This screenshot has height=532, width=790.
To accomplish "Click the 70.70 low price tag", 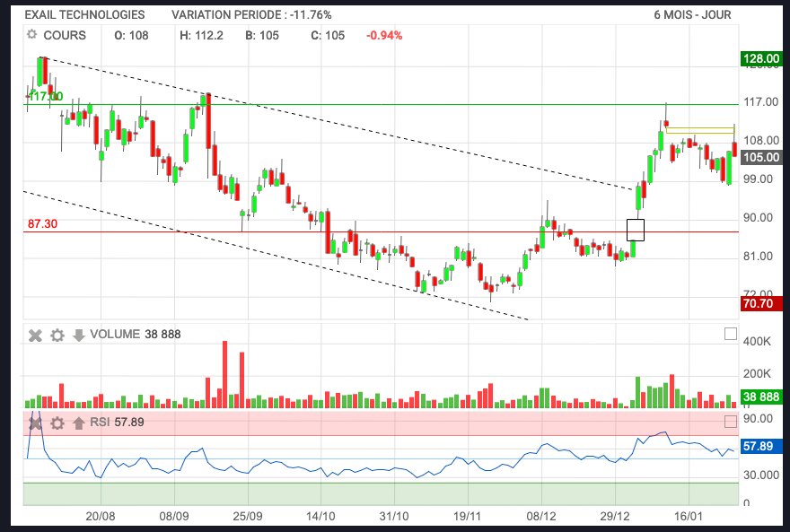I will tap(762, 304).
